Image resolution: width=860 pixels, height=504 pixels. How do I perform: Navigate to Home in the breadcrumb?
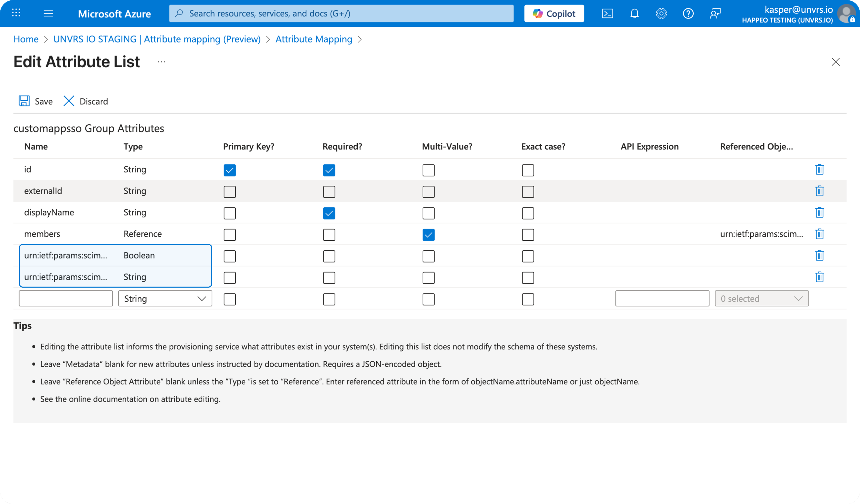(26, 39)
